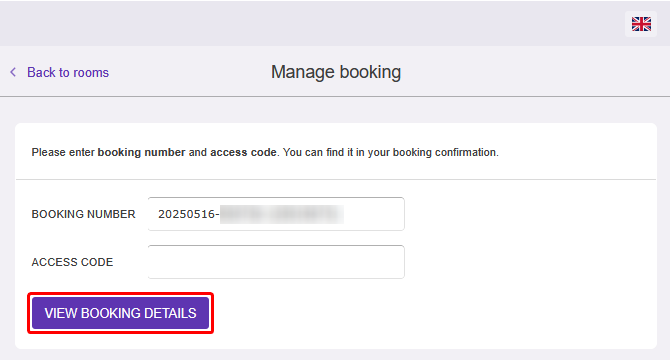Viewport: 670px width, 360px height.
Task: Go back via Back to rooms link
Action: [x=68, y=72]
